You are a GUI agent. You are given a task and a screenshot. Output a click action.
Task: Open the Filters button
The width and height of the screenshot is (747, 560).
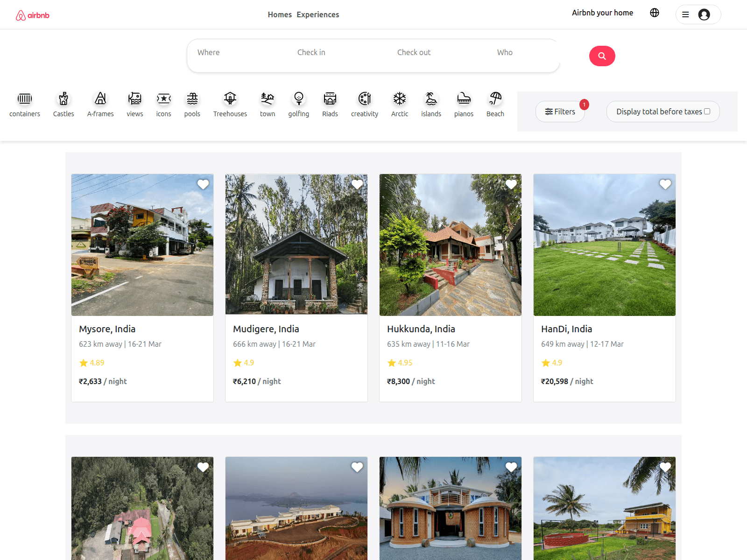click(x=560, y=112)
